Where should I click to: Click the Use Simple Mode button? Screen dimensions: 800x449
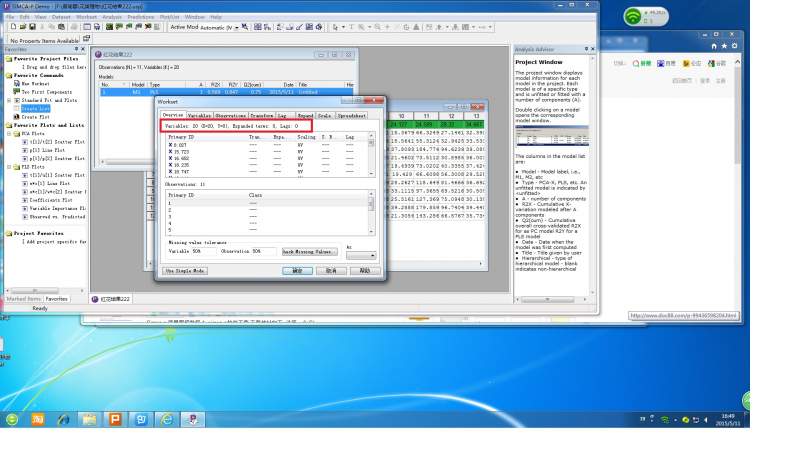click(185, 271)
